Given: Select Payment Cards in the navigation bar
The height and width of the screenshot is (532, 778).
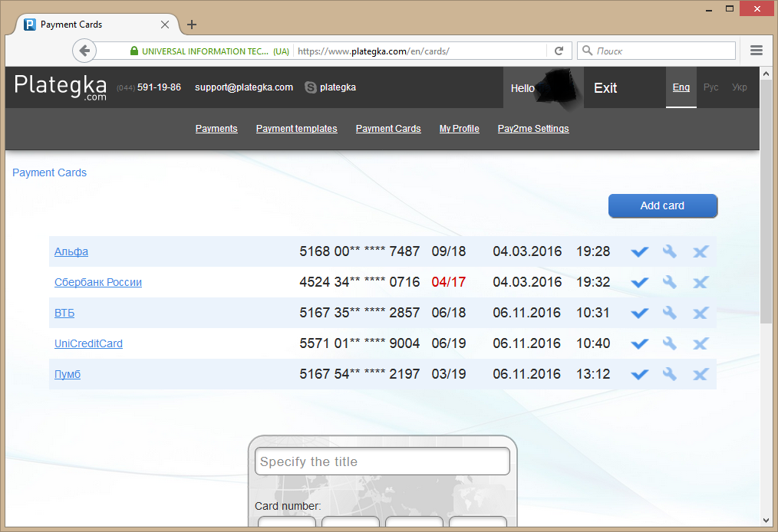Looking at the screenshot, I should click(388, 129).
